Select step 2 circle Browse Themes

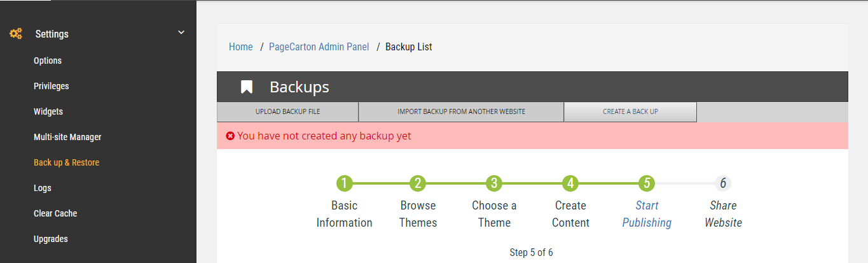(418, 183)
